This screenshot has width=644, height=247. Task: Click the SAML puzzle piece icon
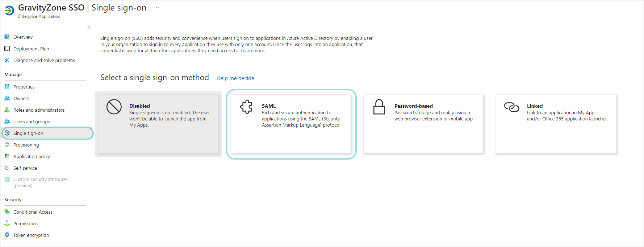pyautogui.click(x=246, y=107)
